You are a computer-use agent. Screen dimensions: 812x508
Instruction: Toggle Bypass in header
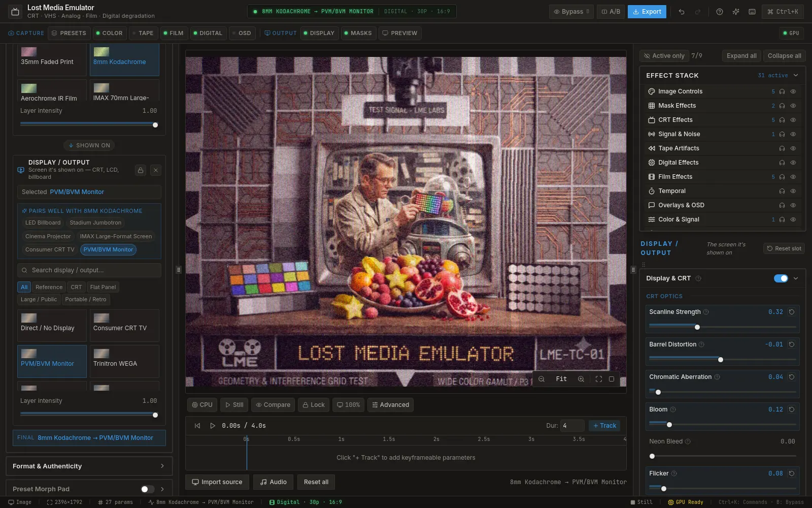tap(571, 12)
